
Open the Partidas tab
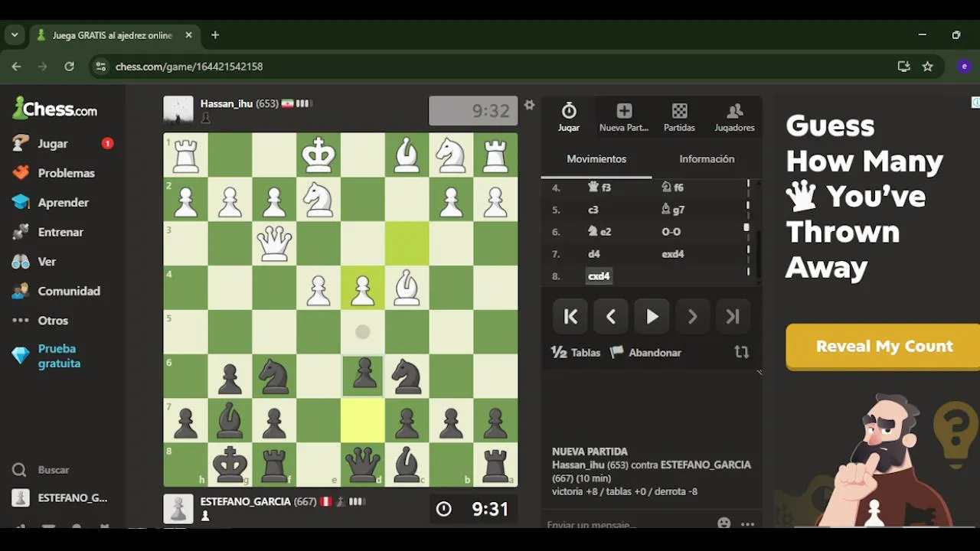(x=679, y=117)
